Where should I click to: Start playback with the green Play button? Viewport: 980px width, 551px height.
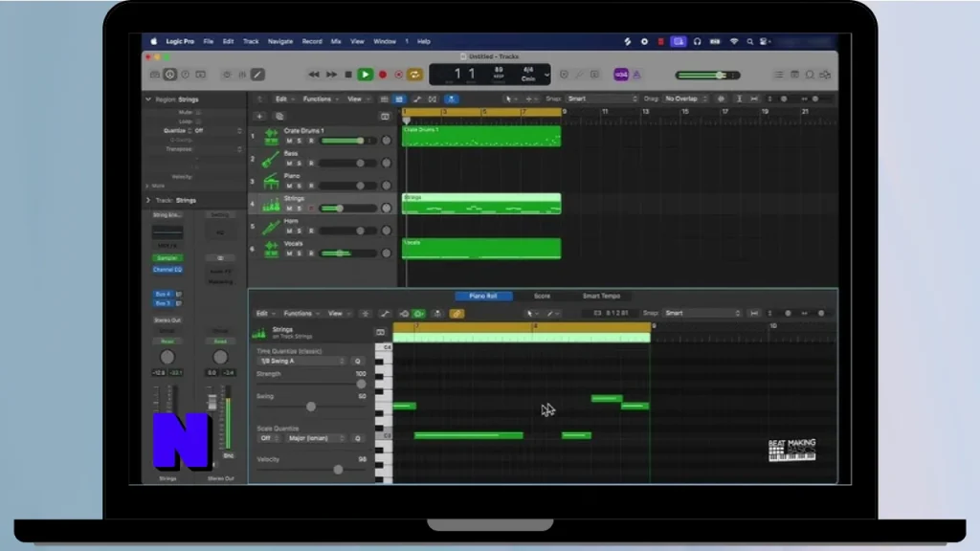365,75
